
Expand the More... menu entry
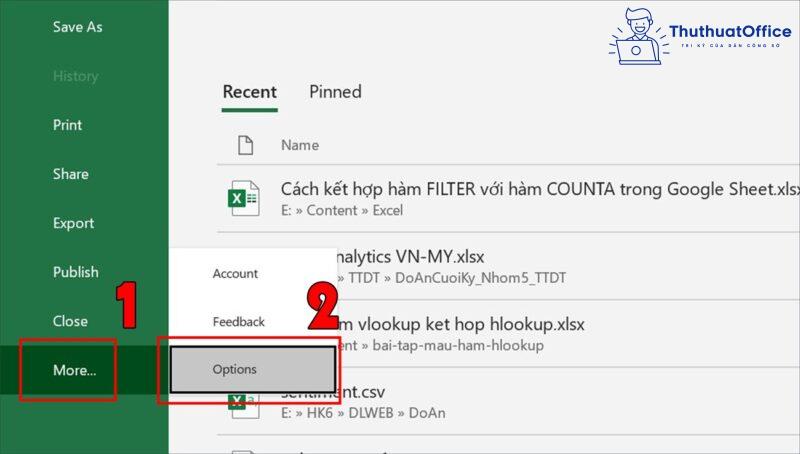pos(74,370)
